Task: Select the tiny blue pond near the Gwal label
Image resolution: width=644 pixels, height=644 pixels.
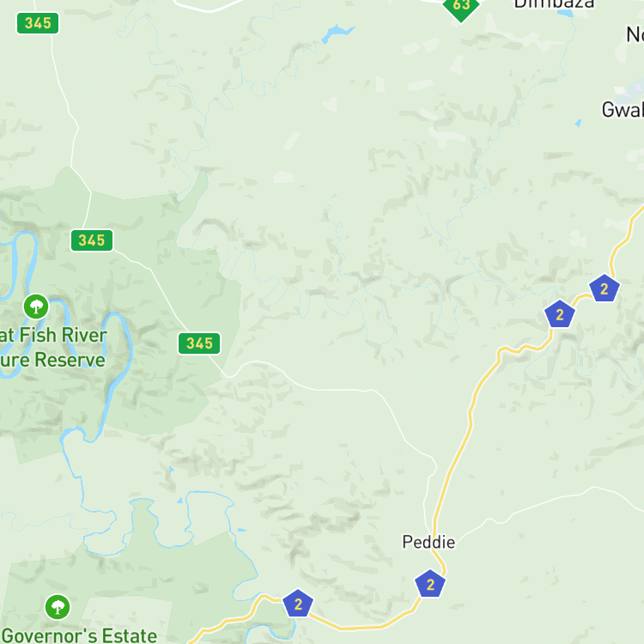Action: (x=578, y=123)
